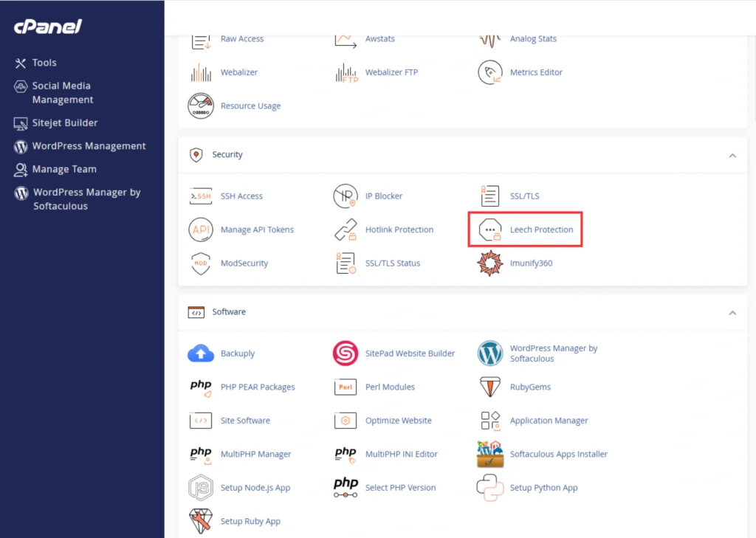
Task: Open the SSH Access link
Action: click(x=241, y=196)
